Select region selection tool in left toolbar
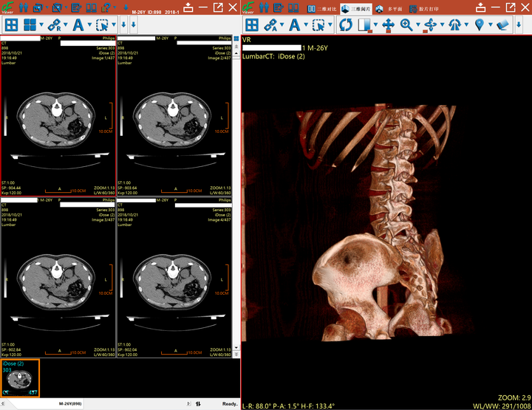 coord(102,25)
